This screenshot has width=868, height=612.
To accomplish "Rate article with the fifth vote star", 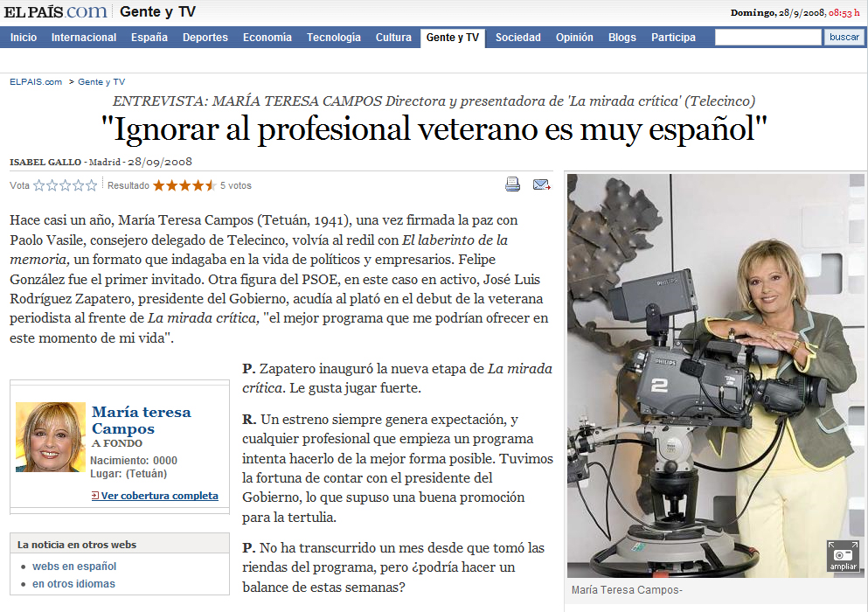I will [x=91, y=185].
